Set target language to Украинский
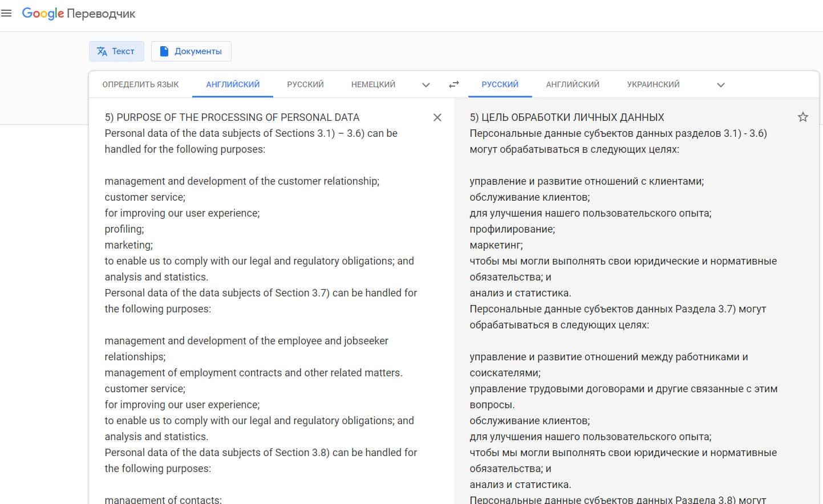This screenshot has width=823, height=504. (653, 84)
